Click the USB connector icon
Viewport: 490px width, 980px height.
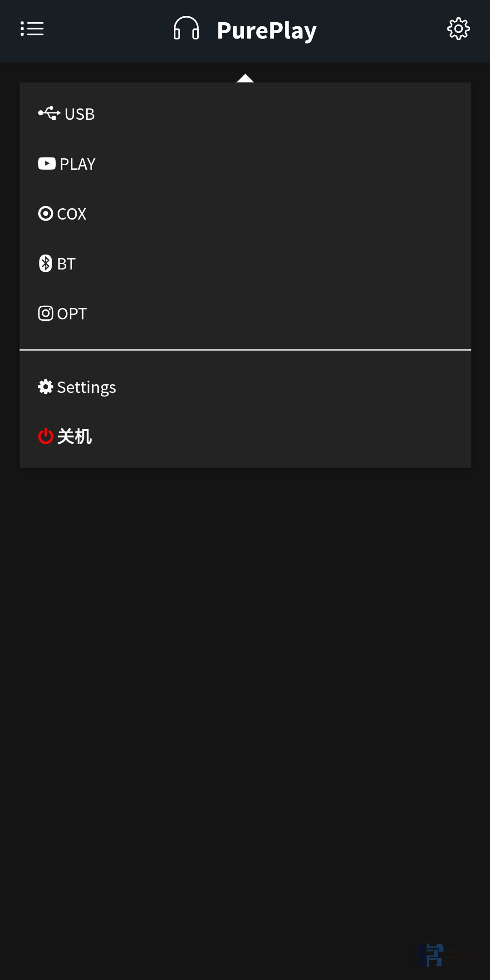coord(49,113)
